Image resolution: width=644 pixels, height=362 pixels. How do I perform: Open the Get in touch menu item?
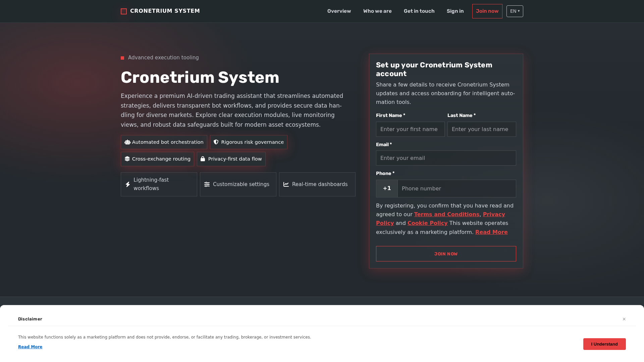[x=419, y=11]
